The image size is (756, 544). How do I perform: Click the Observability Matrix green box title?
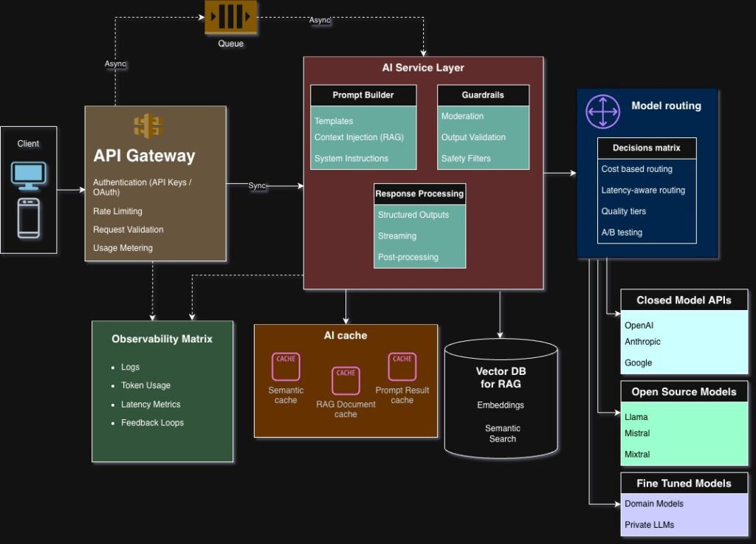coord(162,339)
